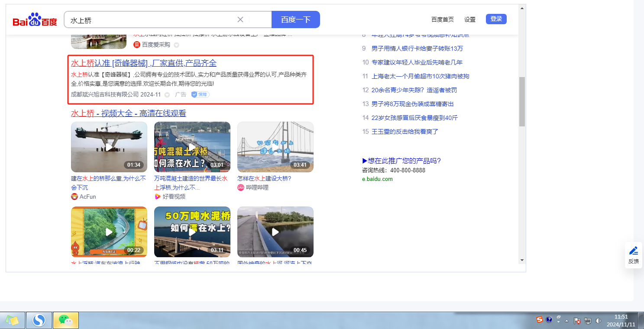Open the 水上桥 - 视频大全 result link
The image size is (644, 329).
(128, 113)
